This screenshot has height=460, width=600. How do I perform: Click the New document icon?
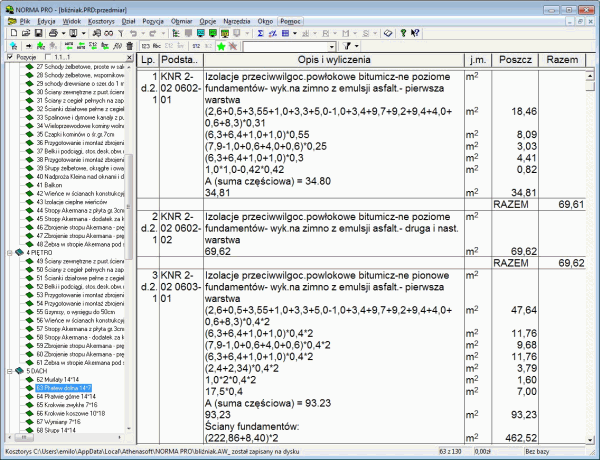pos(8,33)
